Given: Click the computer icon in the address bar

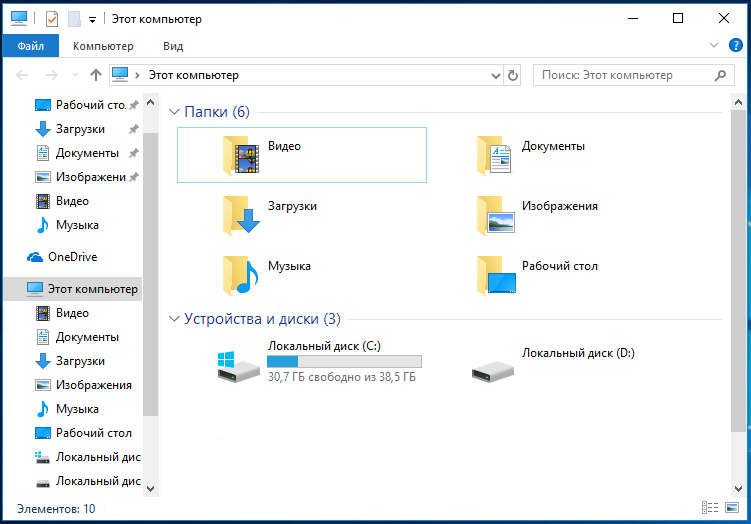Looking at the screenshot, I should pyautogui.click(x=120, y=75).
